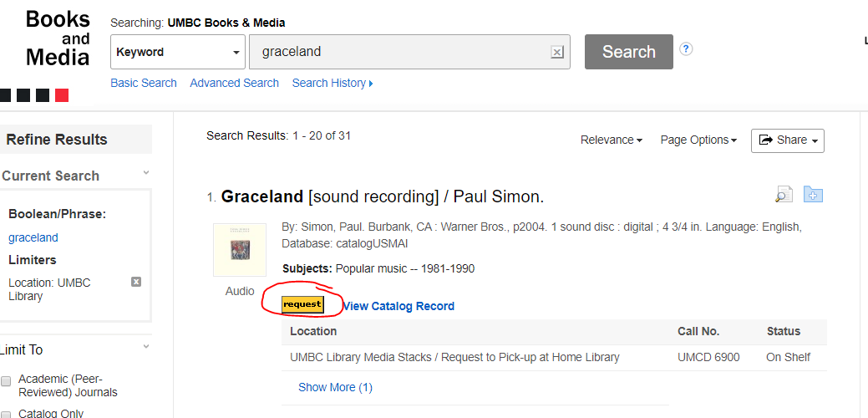The height and width of the screenshot is (418, 868).
Task: Open the Keyword search type dropdown
Action: [178, 52]
